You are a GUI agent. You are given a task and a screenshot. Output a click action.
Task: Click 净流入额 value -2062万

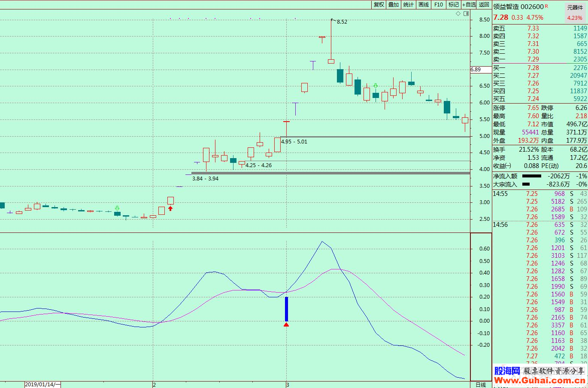tap(559, 176)
